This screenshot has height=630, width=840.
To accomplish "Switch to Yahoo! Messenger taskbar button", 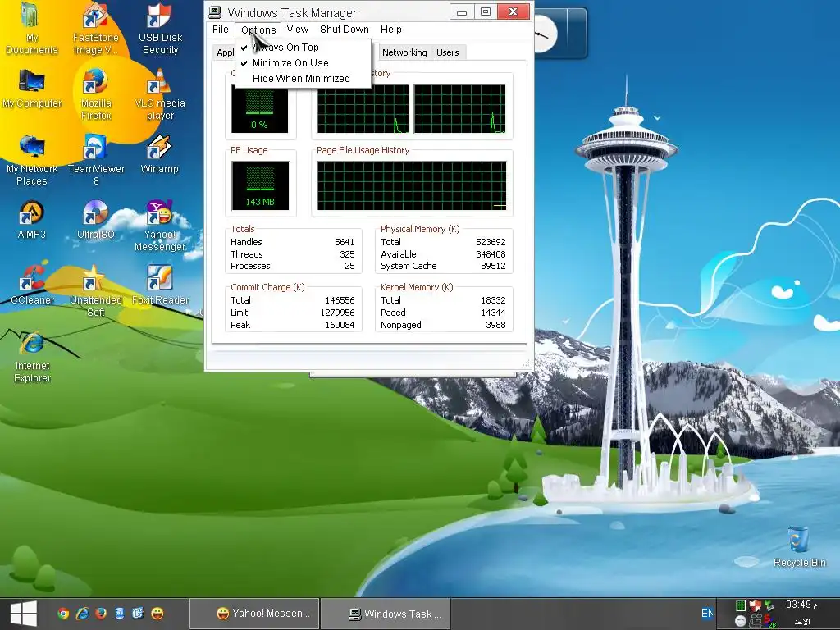I will pos(254,614).
